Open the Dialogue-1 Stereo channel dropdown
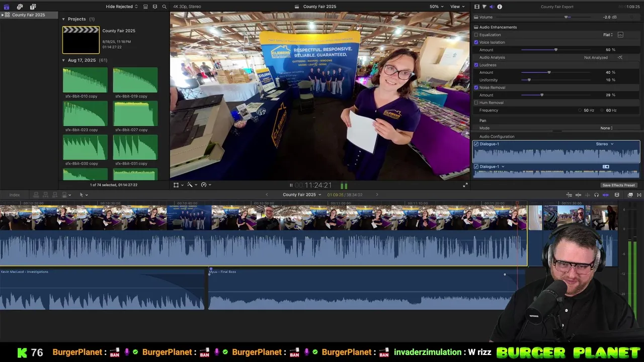 click(605, 144)
